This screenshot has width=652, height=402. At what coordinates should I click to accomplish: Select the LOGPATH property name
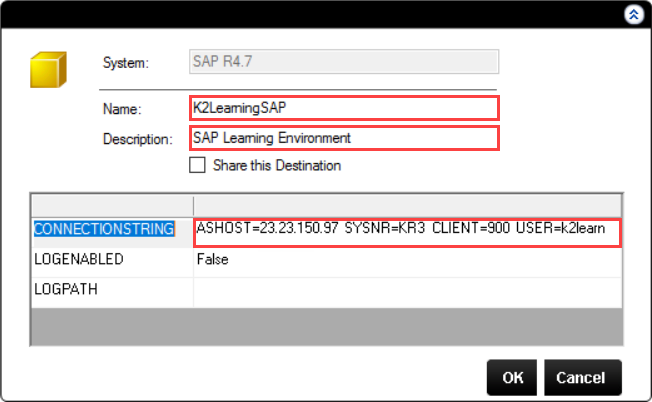(66, 289)
